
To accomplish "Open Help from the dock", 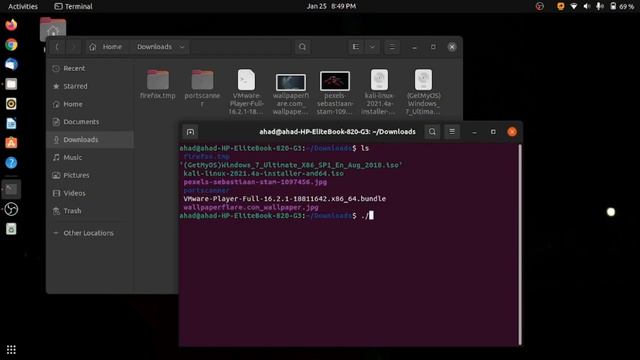I will tap(11, 163).
